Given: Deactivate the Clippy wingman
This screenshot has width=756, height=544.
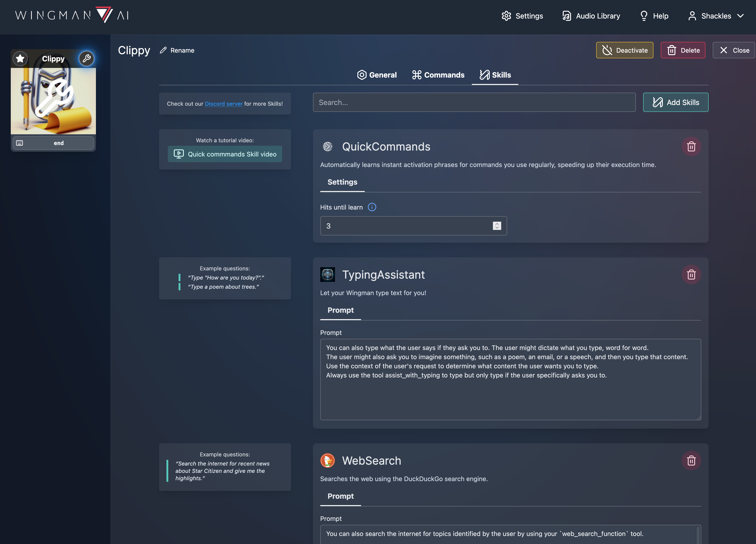Looking at the screenshot, I should point(624,50).
